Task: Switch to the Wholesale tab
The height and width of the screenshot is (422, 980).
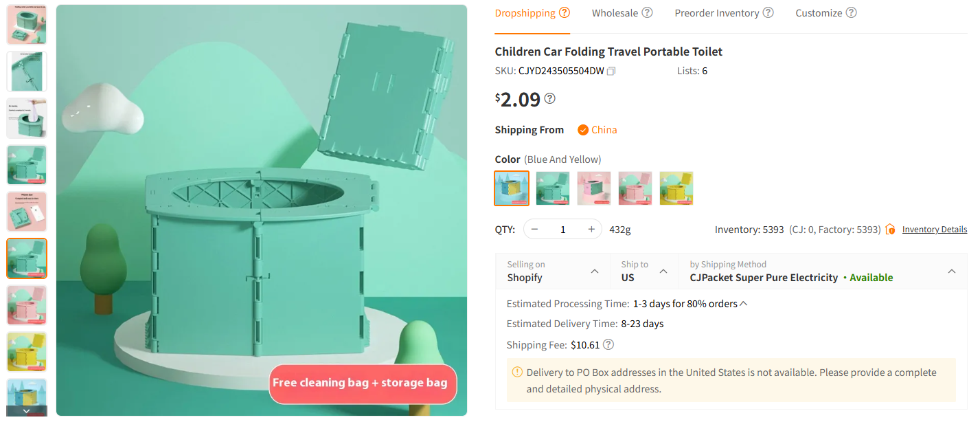Action: click(616, 12)
